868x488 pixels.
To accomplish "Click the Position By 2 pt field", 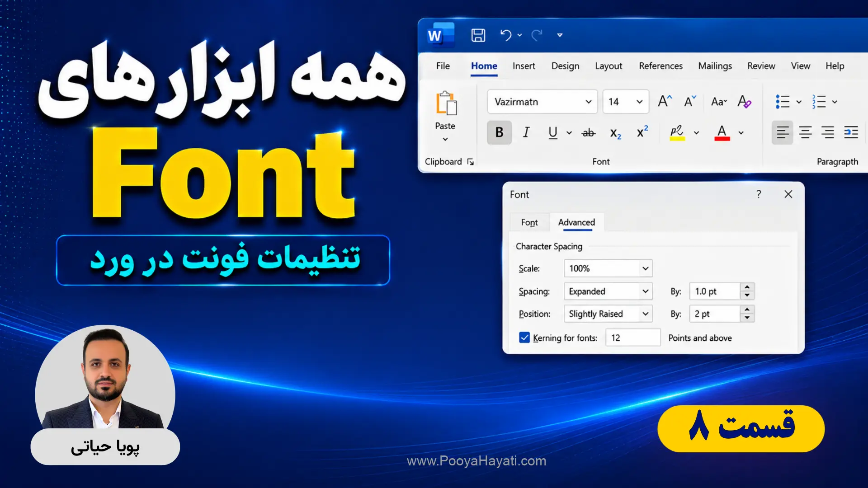I will pyautogui.click(x=715, y=314).
